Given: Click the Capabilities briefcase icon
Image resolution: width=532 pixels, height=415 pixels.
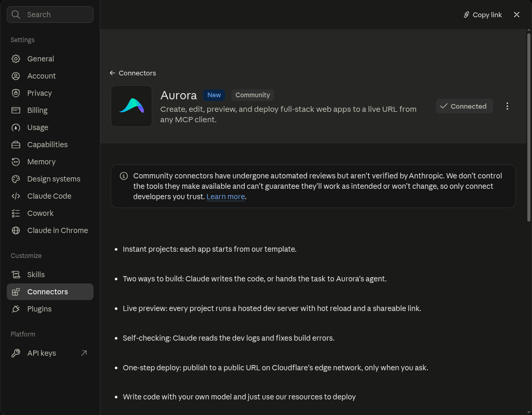Looking at the screenshot, I should tap(16, 145).
